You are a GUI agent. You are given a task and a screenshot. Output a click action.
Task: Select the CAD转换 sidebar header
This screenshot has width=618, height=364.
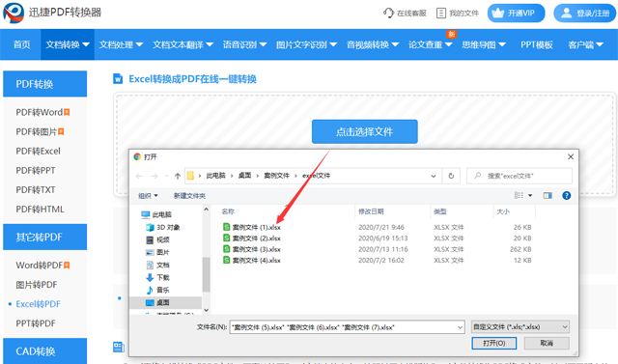click(x=45, y=350)
